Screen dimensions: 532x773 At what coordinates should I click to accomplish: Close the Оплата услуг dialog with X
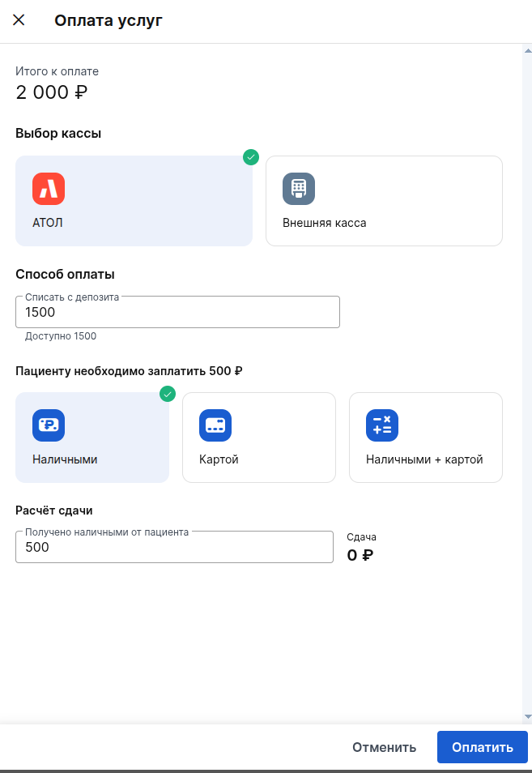[19, 19]
